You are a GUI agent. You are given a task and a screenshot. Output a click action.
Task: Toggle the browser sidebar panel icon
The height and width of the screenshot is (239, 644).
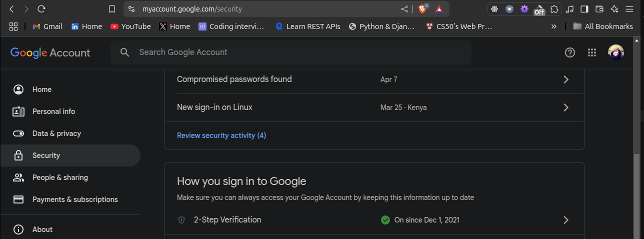(x=584, y=9)
